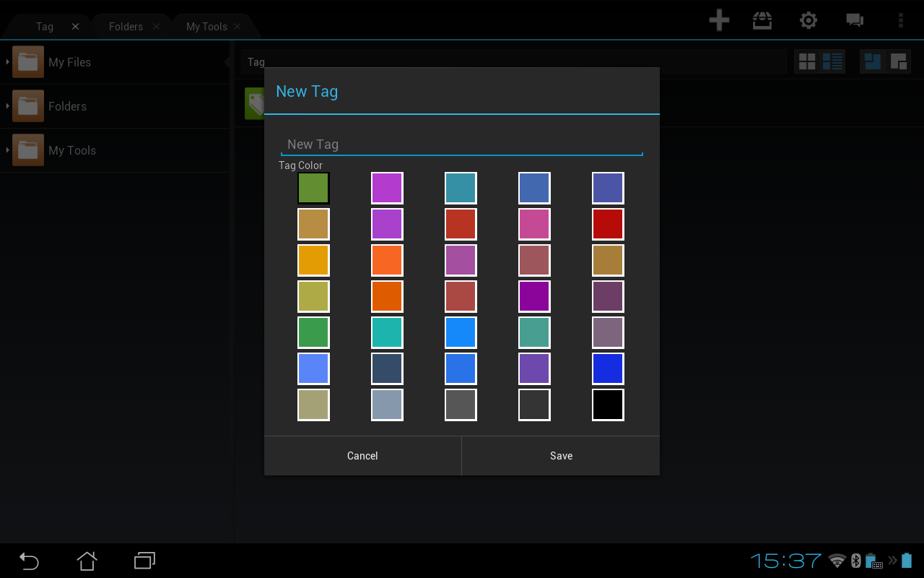
Task: Open Recent Apps from the navigation bar
Action: click(144, 561)
